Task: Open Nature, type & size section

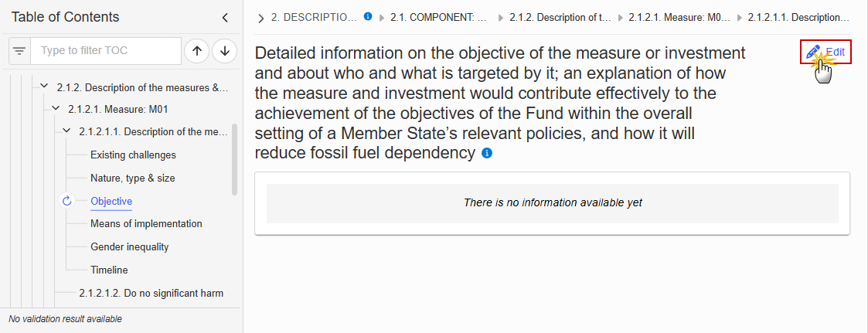Action: click(x=133, y=178)
